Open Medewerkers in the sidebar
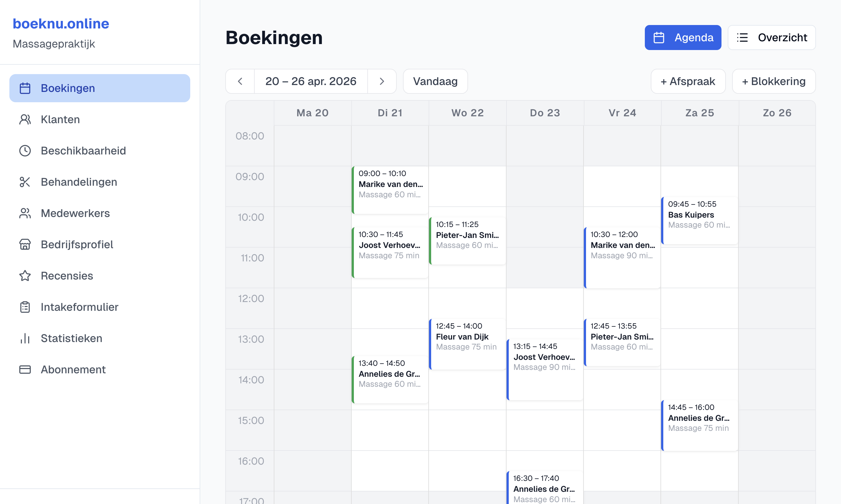This screenshot has height=504, width=841. 75,213
